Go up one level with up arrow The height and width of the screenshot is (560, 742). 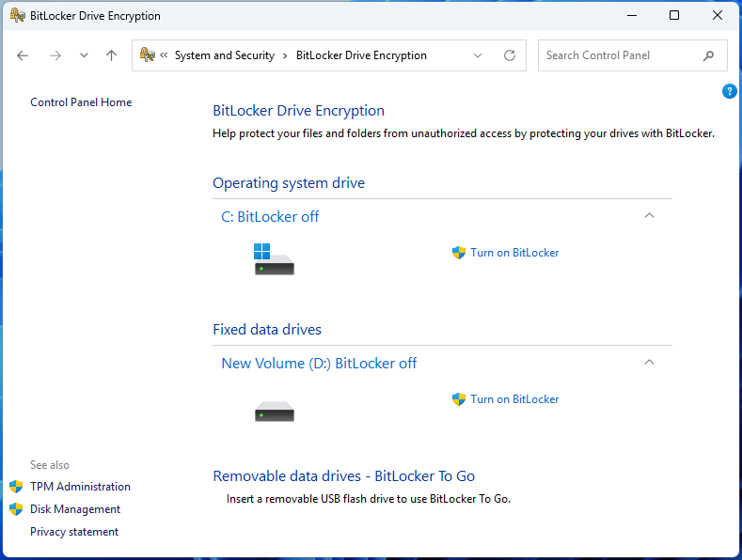[x=111, y=55]
